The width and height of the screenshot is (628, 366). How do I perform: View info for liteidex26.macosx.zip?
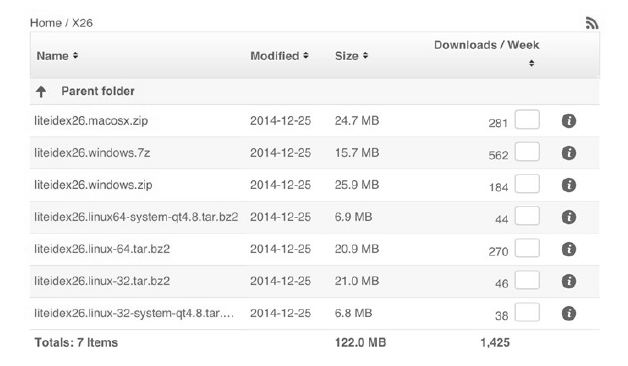(x=569, y=121)
